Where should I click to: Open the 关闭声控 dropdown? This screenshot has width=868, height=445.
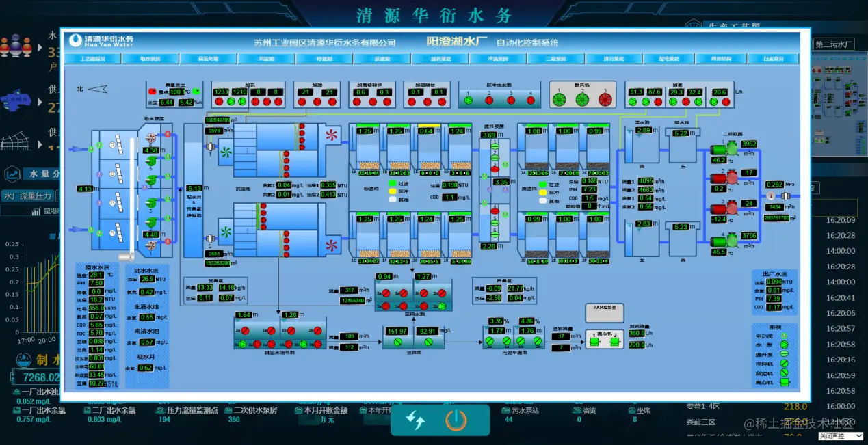click(x=841, y=436)
